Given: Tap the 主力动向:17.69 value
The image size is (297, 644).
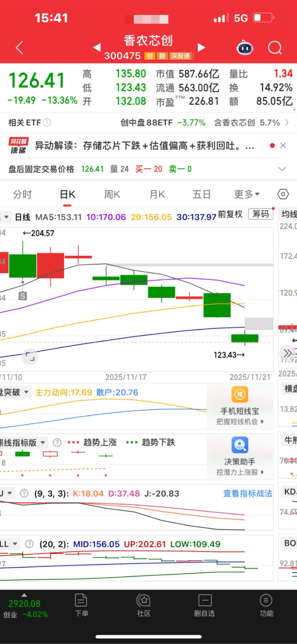Looking at the screenshot, I should pos(63,392).
